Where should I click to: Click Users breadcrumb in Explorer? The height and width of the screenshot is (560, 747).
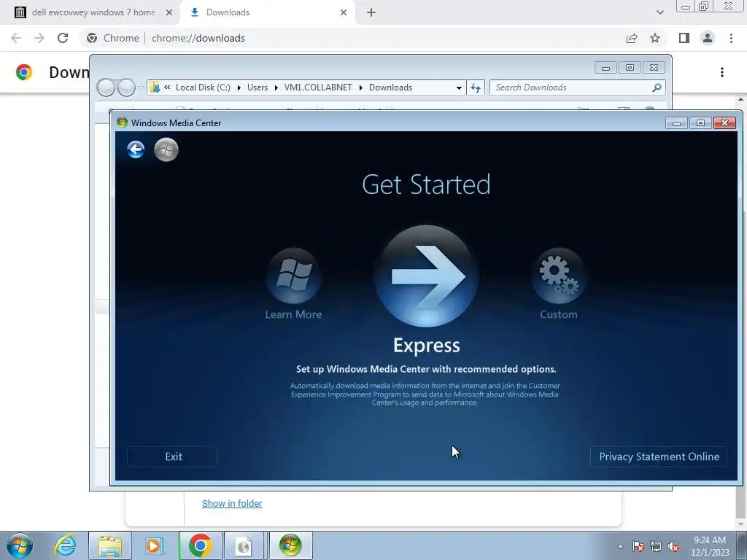tap(258, 87)
